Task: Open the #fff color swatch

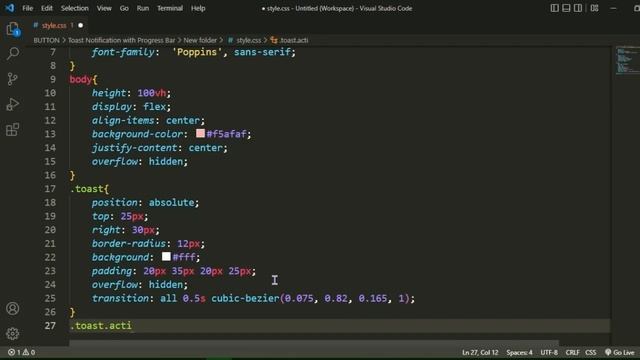Action: 166,256
